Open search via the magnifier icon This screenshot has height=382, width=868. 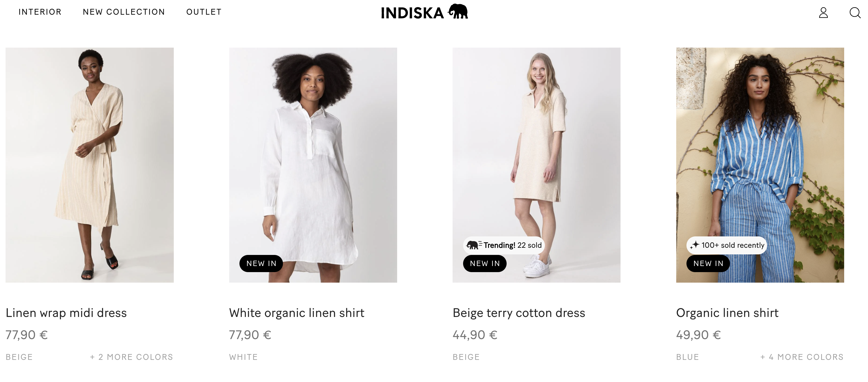pyautogui.click(x=855, y=13)
